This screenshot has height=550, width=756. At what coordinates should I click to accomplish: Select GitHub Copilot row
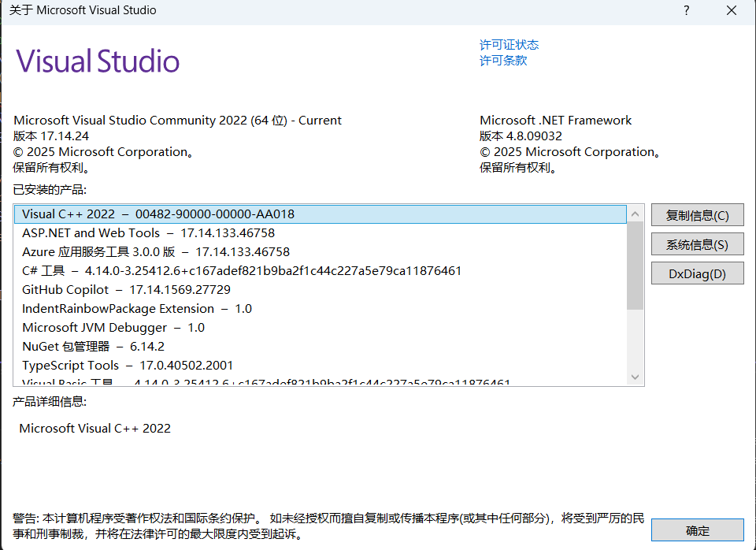pyautogui.click(x=321, y=289)
